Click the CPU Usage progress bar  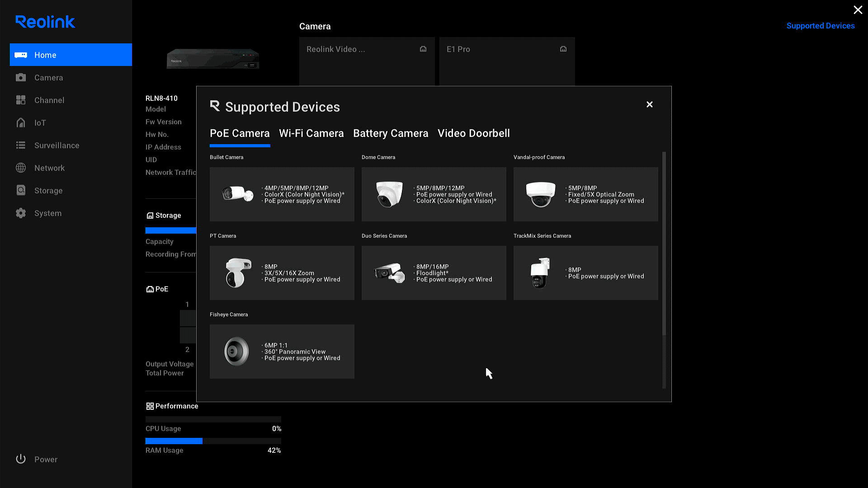213,419
